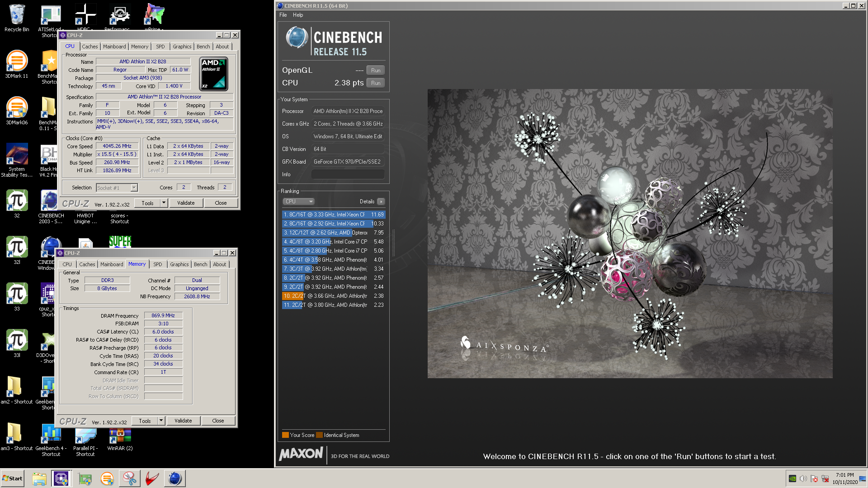Switch to the Bench tab in the upper CPU-Z window

click(203, 47)
